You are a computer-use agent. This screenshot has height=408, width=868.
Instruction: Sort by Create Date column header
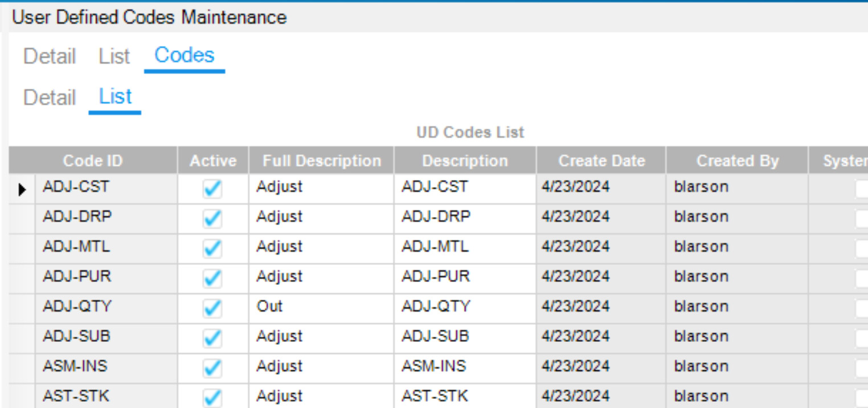[x=601, y=161]
